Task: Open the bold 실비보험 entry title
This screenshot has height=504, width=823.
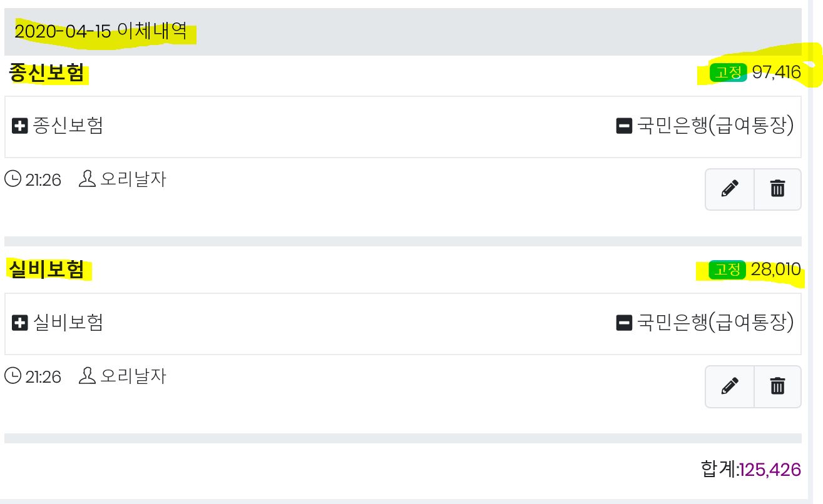Action: pos(46,270)
